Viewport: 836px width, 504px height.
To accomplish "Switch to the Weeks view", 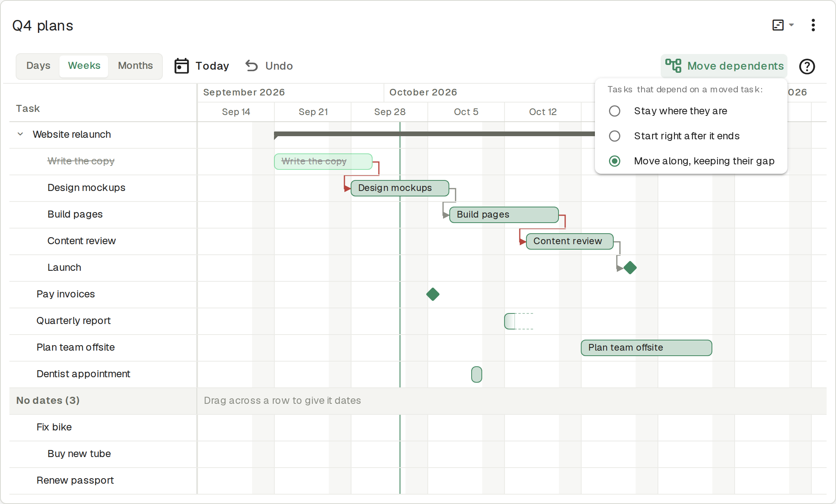I will [x=84, y=66].
